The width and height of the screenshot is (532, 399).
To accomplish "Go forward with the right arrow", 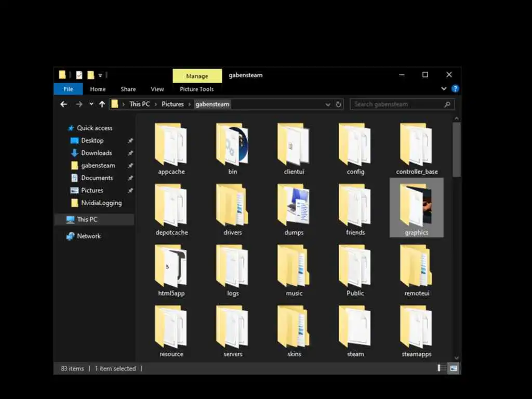I will click(79, 104).
